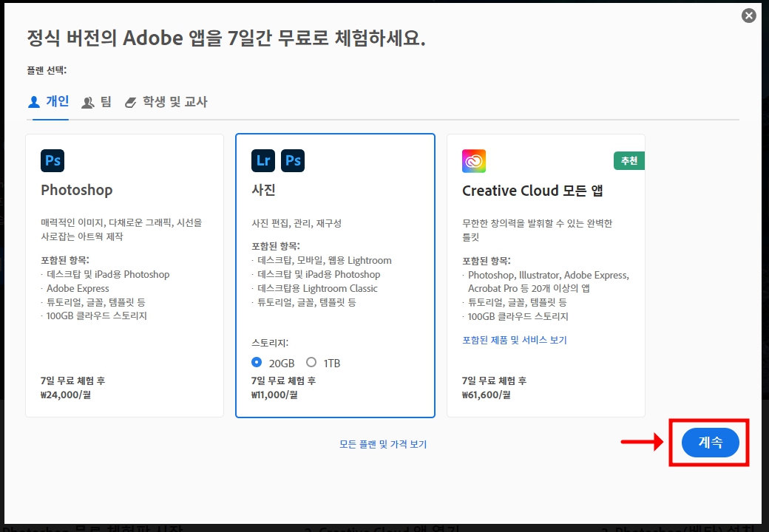Click the 학생 및 교사 pencil icon
This screenshot has height=532, width=769.
click(130, 103)
